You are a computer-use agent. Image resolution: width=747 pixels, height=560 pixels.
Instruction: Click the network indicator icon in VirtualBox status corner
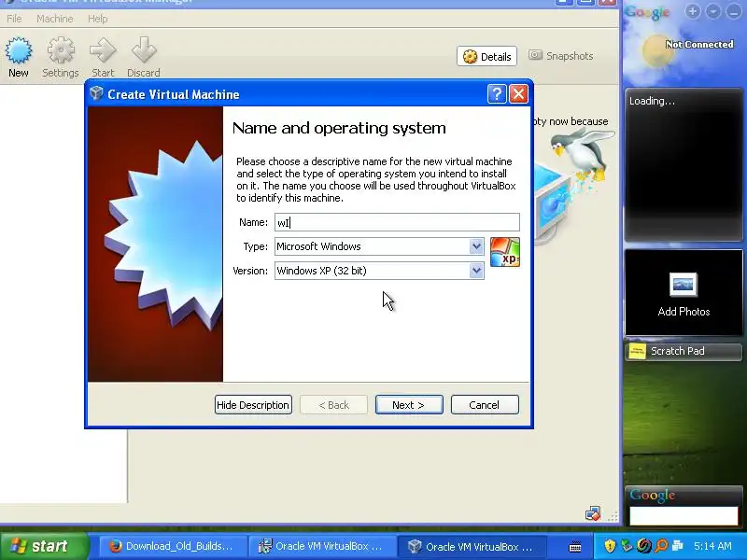click(593, 513)
